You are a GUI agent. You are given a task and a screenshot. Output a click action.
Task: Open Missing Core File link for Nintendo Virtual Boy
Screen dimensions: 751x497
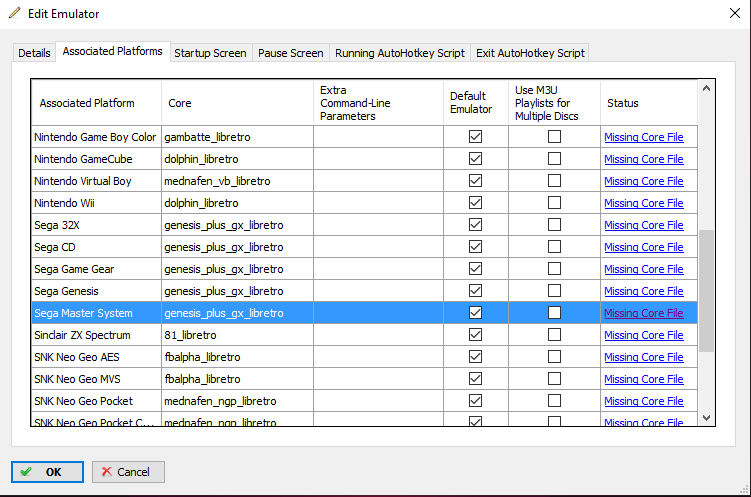[644, 181]
